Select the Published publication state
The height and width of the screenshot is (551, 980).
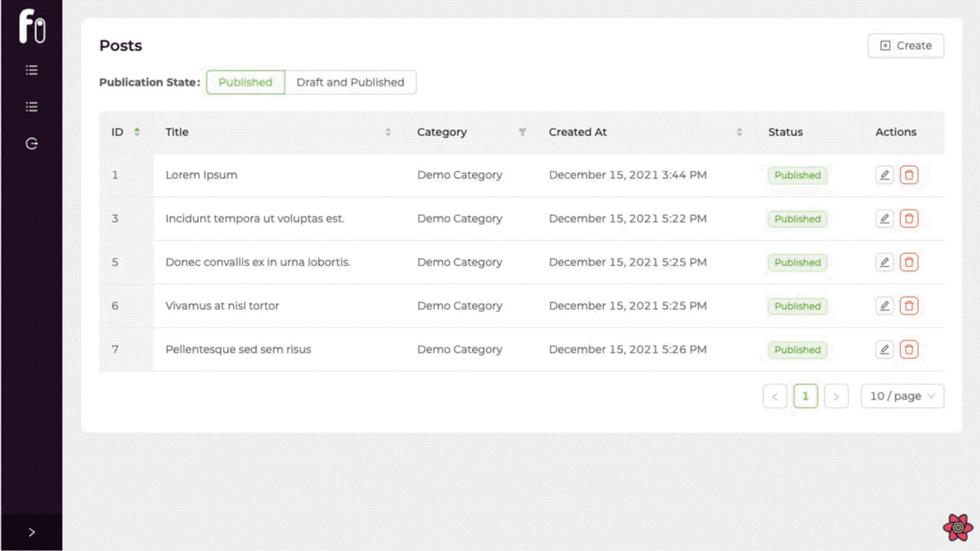click(x=245, y=83)
